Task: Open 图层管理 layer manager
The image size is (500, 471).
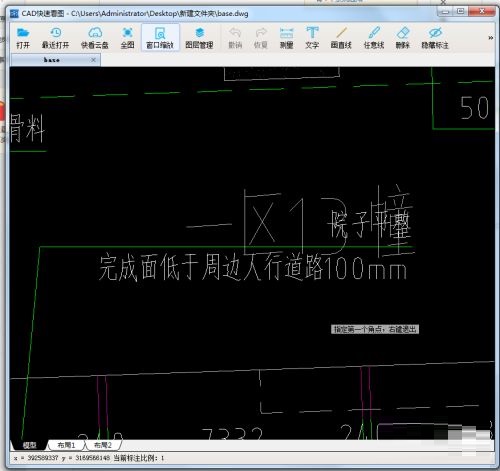Action: point(199,38)
